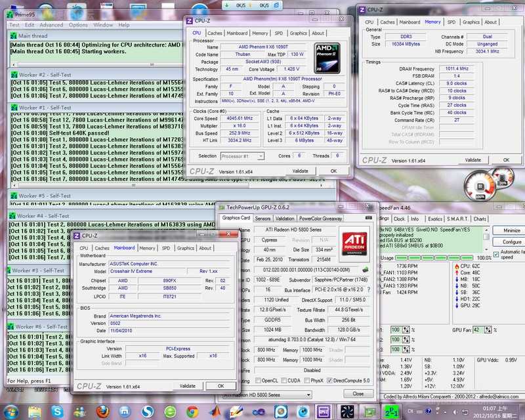Image resolution: width=525 pixels, height=420 pixels.
Task: Switch to GPU-Z graphics card taskbar icon
Action: [x=369, y=411]
